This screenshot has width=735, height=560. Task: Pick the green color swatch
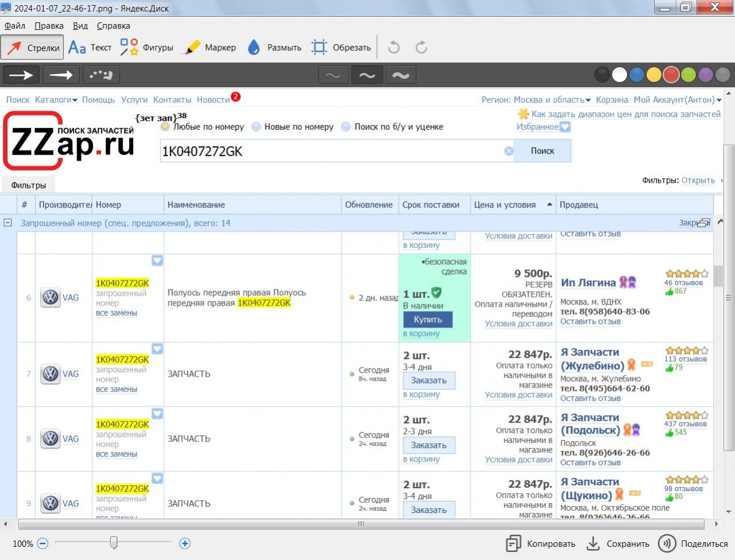[688, 75]
